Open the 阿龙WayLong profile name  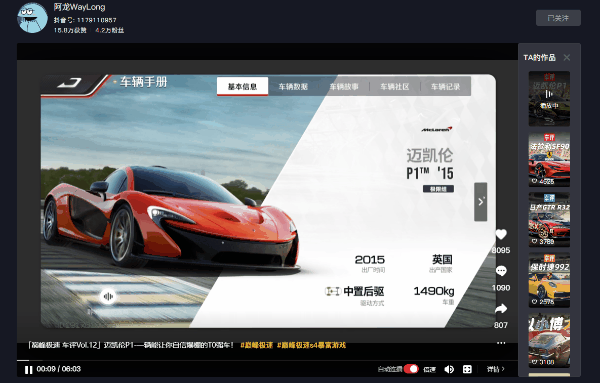point(80,7)
